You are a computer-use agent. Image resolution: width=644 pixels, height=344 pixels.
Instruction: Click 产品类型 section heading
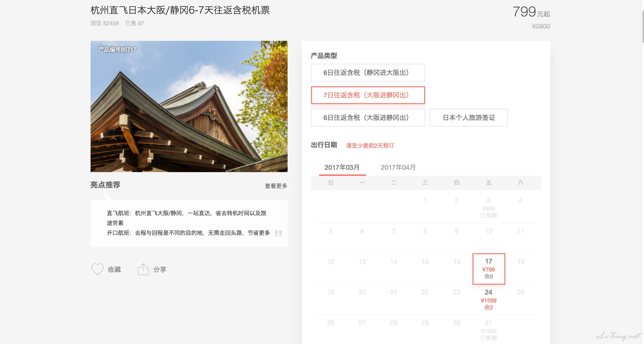pyautogui.click(x=324, y=56)
